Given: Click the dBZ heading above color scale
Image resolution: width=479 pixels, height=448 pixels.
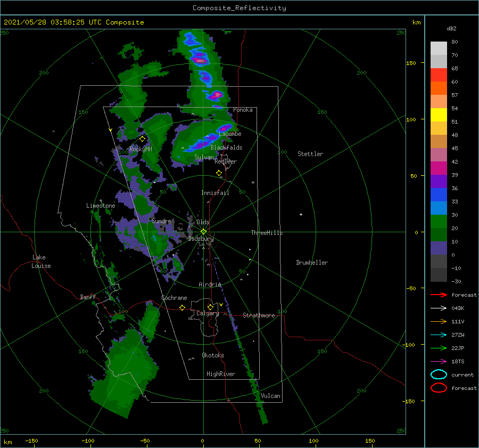Looking at the screenshot, I should [x=451, y=28].
